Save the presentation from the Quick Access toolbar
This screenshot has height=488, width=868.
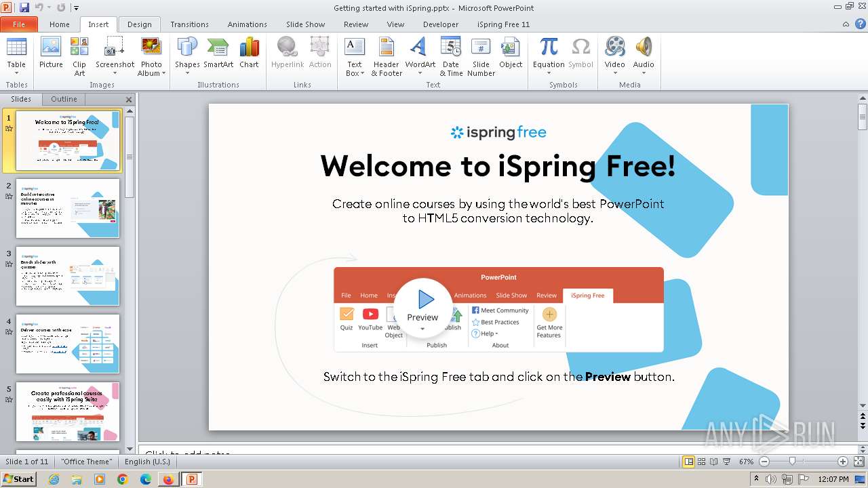click(x=24, y=7)
